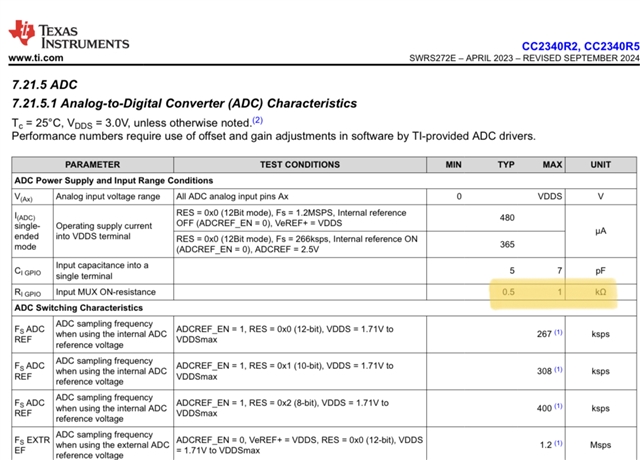This screenshot has height=460, width=640.
Task: Click the 480 typical current value
Action: tap(507, 218)
